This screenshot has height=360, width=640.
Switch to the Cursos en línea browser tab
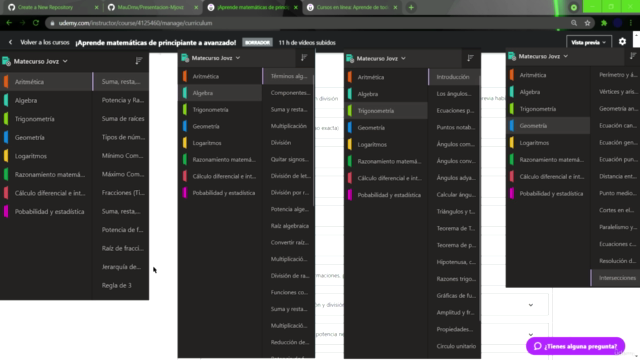pyautogui.click(x=352, y=7)
